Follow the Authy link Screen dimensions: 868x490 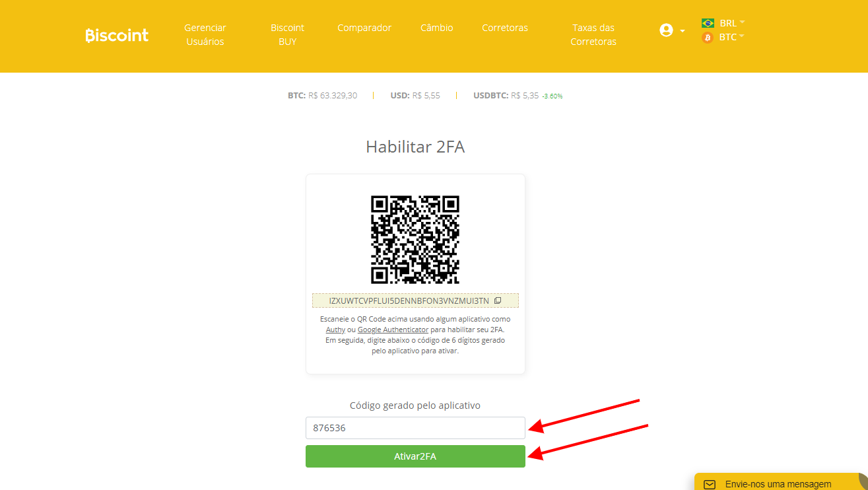click(x=335, y=329)
